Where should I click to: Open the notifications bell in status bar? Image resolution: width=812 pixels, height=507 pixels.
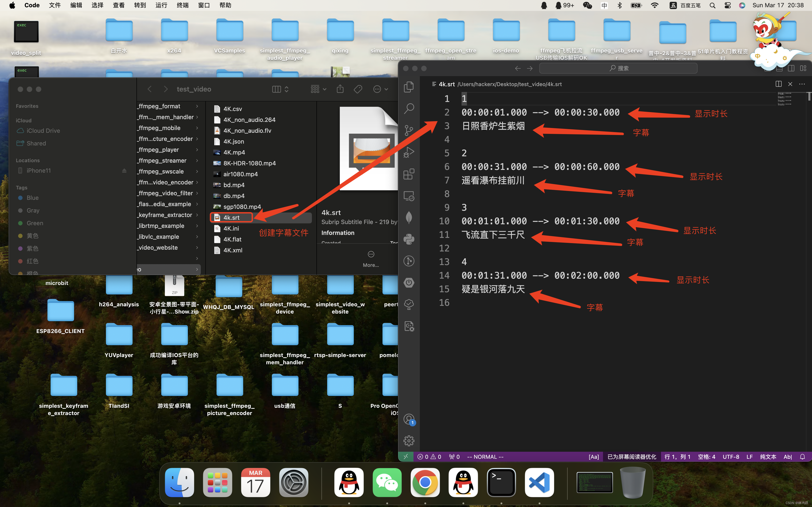(x=802, y=457)
